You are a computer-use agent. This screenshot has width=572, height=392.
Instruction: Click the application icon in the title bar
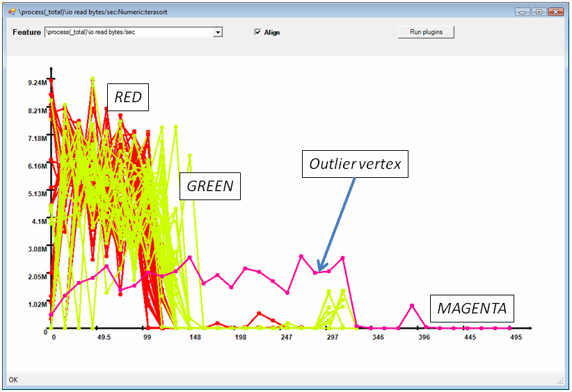[x=12, y=12]
